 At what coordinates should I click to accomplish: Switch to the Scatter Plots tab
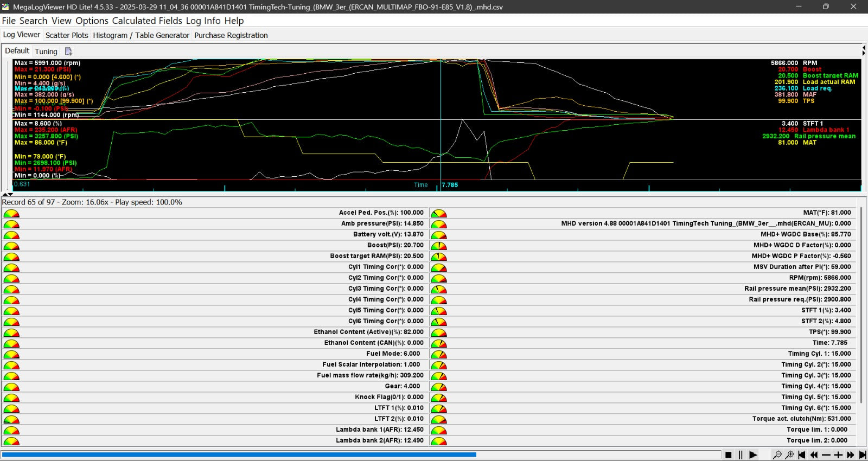point(67,35)
